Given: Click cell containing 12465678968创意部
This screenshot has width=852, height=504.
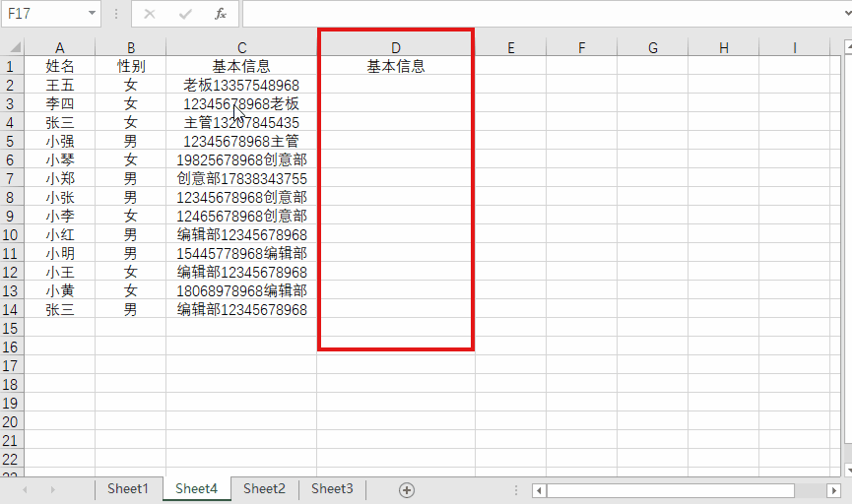Looking at the screenshot, I should point(241,217).
